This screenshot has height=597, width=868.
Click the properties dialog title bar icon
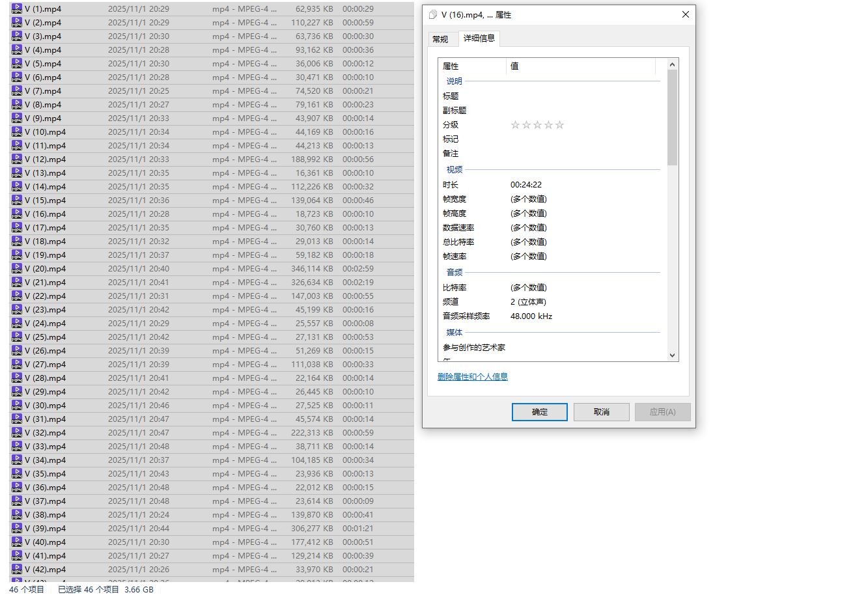pos(433,15)
